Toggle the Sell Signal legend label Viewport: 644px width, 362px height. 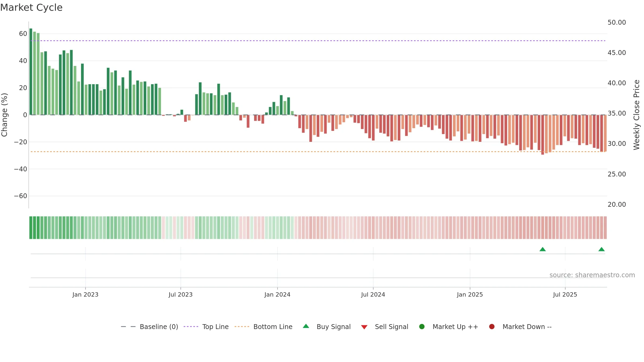pos(391,327)
